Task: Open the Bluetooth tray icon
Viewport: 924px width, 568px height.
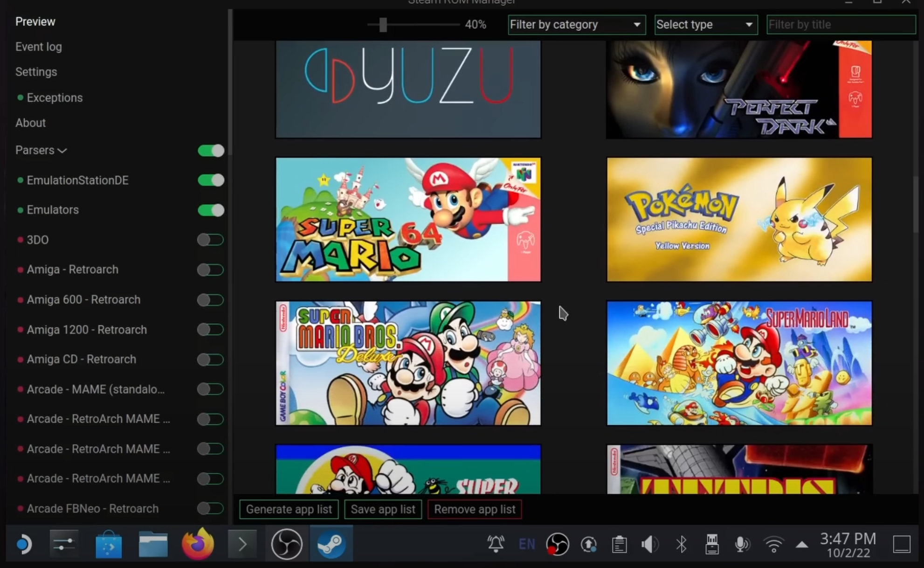Action: tap(681, 544)
